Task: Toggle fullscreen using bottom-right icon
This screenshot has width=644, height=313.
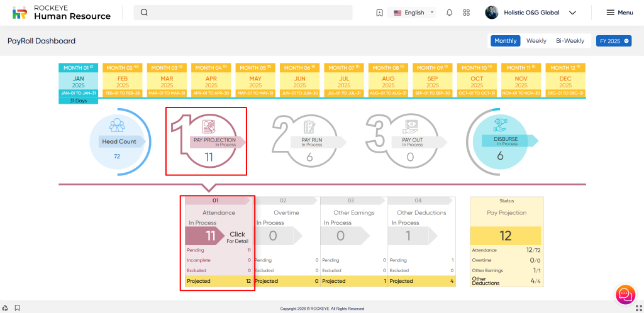Action: 638,308
